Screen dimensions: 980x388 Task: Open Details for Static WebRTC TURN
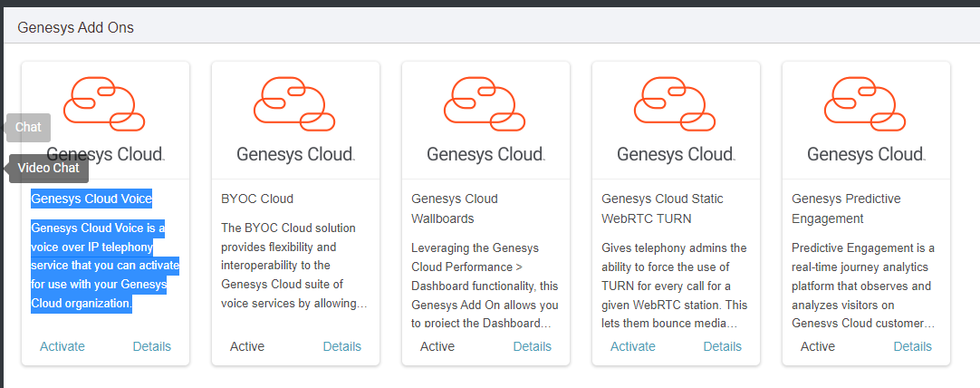[723, 346]
